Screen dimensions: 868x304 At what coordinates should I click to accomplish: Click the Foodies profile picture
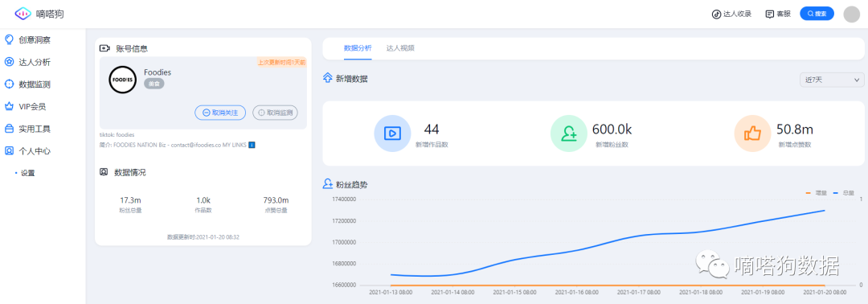click(x=122, y=80)
